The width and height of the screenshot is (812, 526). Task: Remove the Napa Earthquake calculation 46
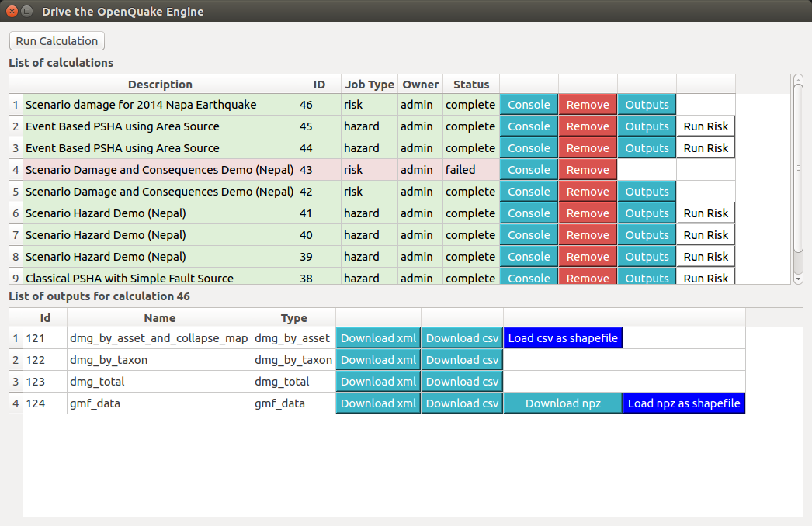[x=588, y=105]
